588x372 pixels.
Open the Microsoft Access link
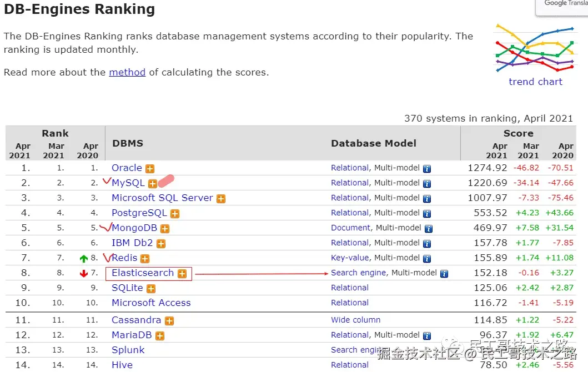coord(151,303)
